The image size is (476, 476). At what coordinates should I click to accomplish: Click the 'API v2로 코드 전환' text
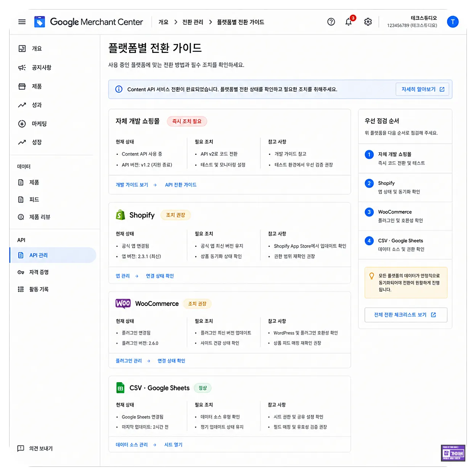[219, 154]
